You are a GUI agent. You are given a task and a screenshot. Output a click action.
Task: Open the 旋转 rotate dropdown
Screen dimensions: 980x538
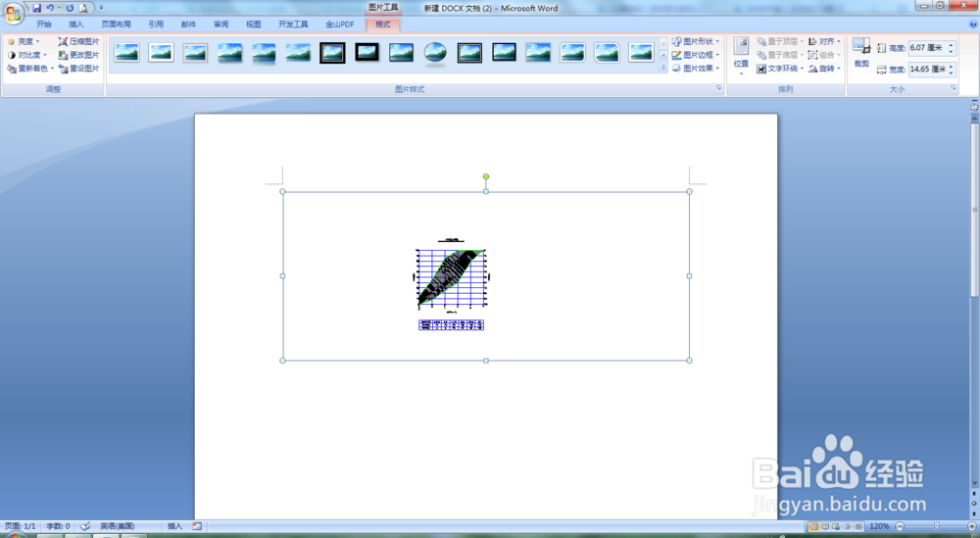824,69
